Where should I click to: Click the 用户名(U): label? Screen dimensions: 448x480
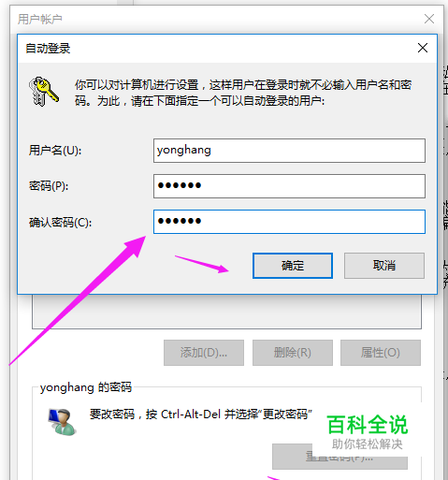pyautogui.click(x=55, y=151)
